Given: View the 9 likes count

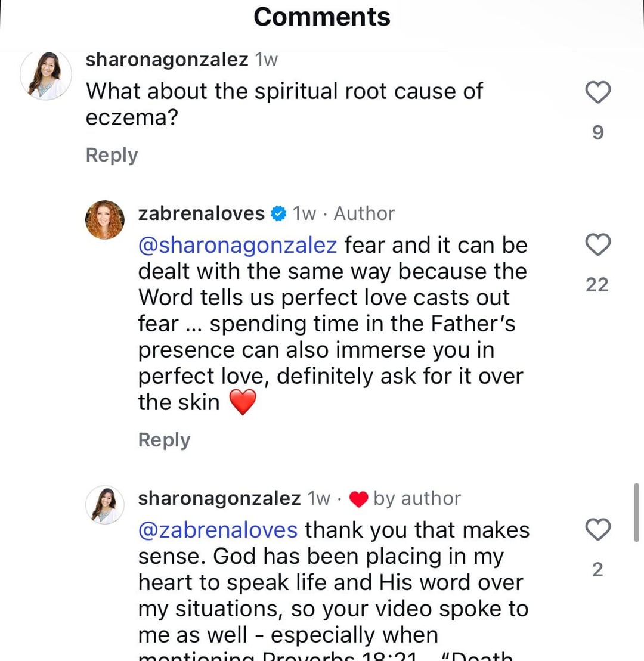Looking at the screenshot, I should [597, 132].
